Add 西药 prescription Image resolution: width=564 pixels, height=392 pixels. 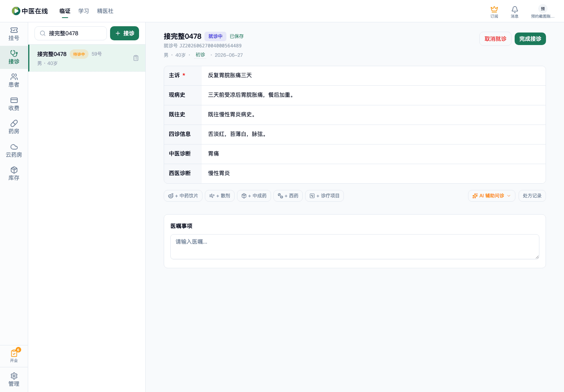pyautogui.click(x=288, y=196)
